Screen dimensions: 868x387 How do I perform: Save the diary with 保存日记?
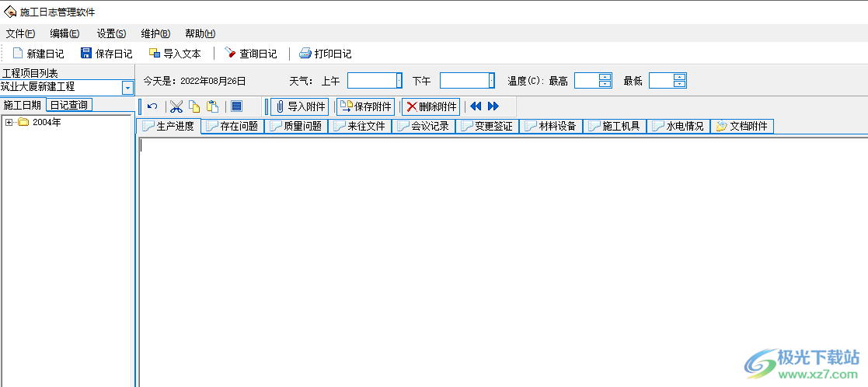click(x=106, y=54)
